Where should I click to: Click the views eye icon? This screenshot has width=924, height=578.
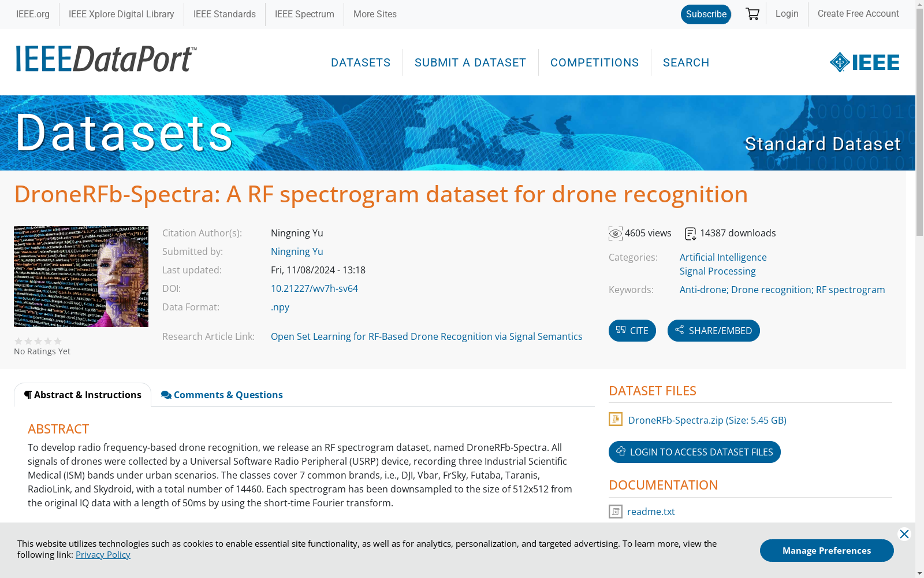click(616, 234)
